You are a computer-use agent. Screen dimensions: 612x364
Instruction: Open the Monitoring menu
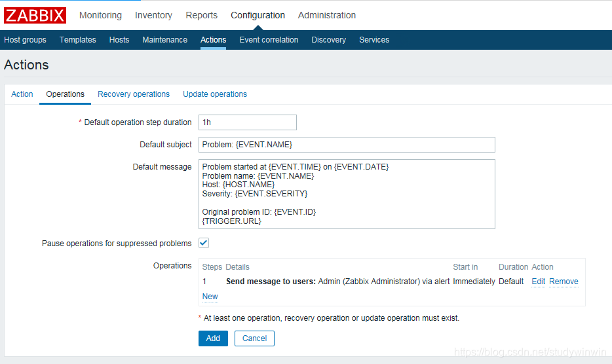point(100,15)
